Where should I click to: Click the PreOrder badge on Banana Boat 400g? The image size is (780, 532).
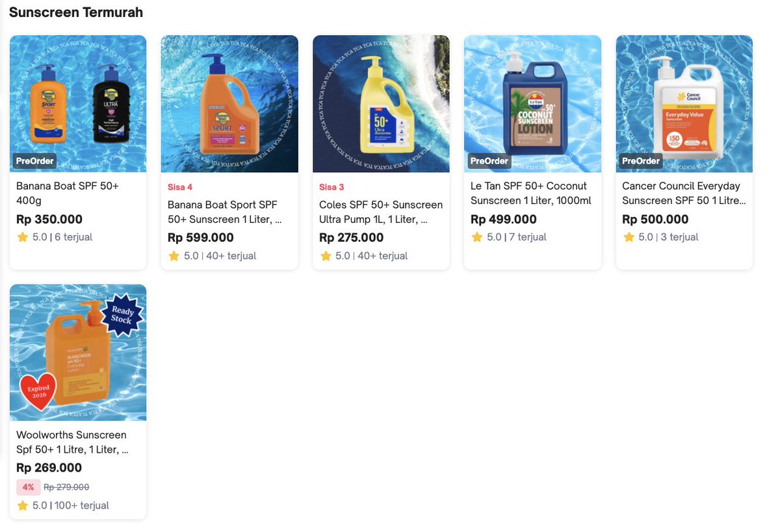(x=34, y=161)
